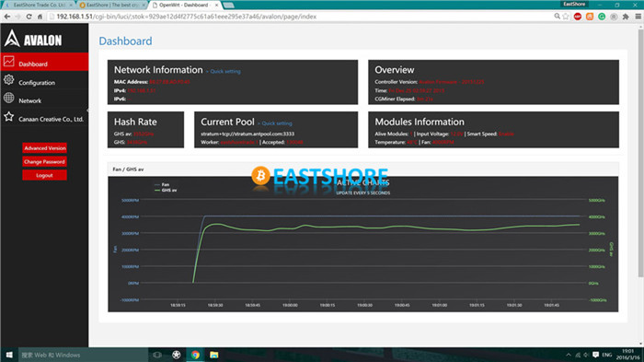Click the browser address bar URL
This screenshot has width=644, height=362.
[x=186, y=17]
